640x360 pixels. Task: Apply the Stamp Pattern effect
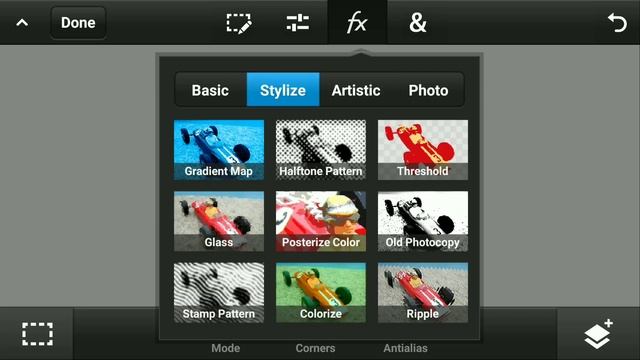pyautogui.click(x=219, y=293)
